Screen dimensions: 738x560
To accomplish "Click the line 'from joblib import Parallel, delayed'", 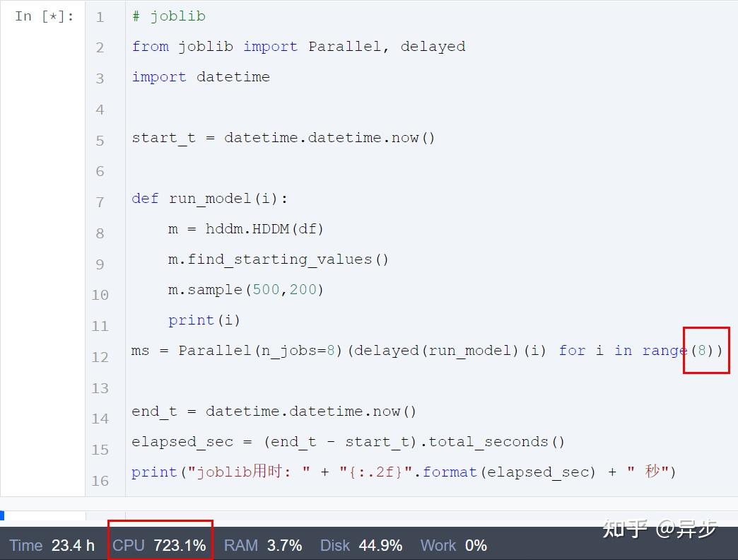I will coord(298,47).
